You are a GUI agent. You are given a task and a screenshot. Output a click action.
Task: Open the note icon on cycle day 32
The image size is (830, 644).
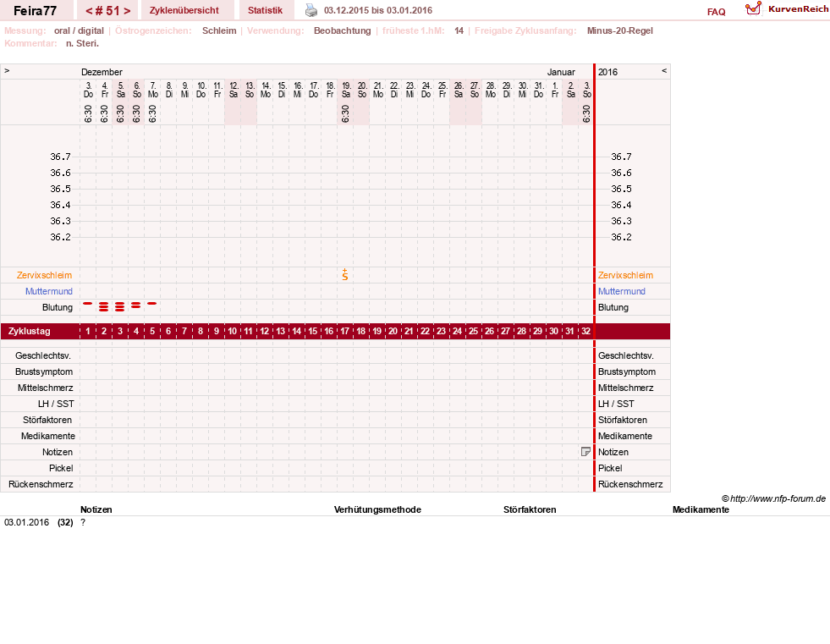coord(585,452)
